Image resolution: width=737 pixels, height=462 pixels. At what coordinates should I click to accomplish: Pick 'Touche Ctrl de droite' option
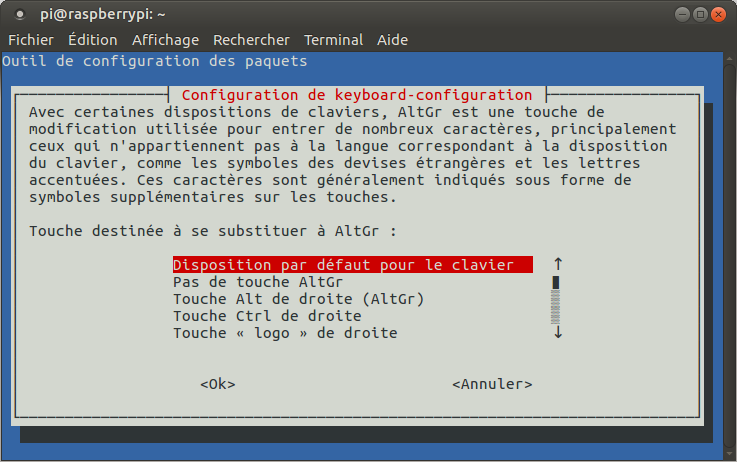click(x=267, y=316)
